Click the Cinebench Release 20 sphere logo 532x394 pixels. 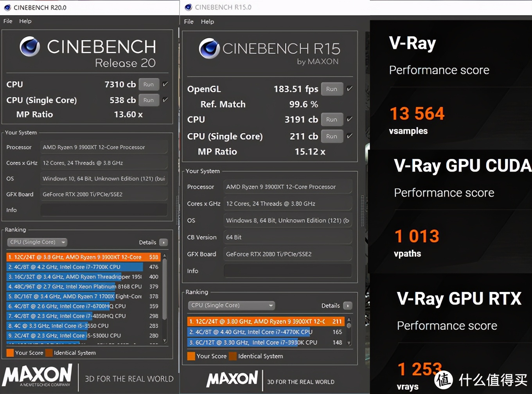click(x=30, y=47)
